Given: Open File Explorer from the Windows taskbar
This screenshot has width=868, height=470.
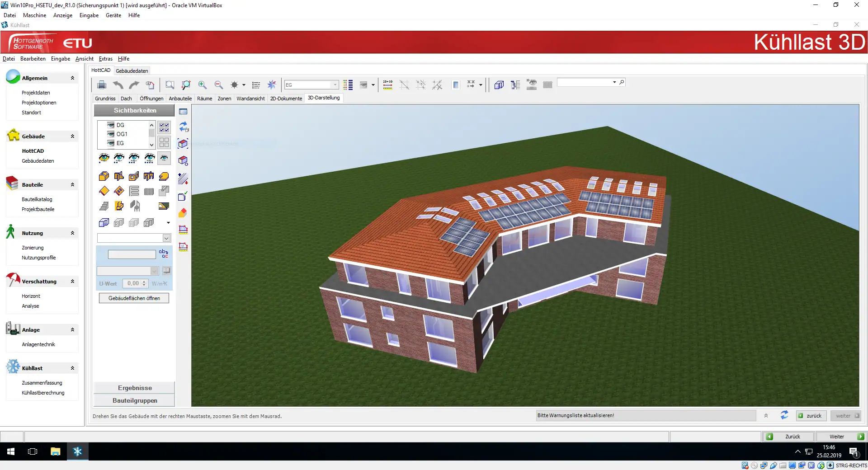Looking at the screenshot, I should point(55,451).
